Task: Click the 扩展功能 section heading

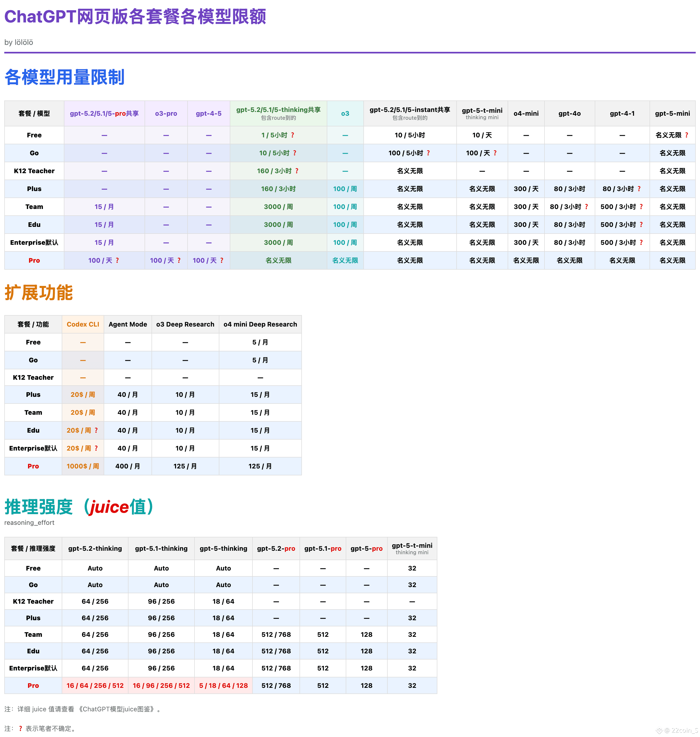Action: tap(39, 292)
